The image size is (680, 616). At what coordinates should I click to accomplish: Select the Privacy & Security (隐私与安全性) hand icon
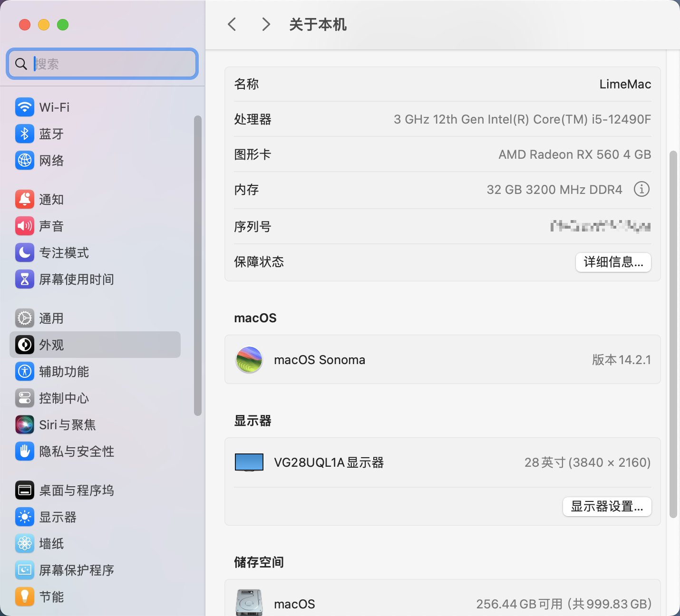pos(25,451)
